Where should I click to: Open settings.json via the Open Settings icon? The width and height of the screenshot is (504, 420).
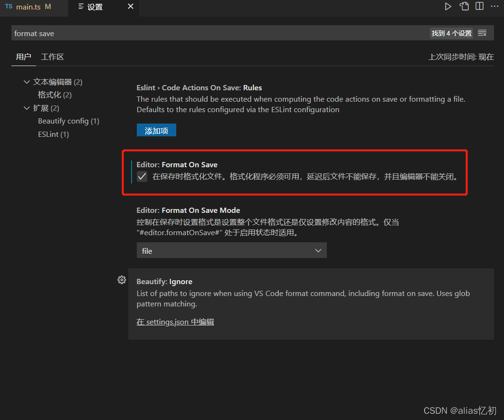click(464, 6)
